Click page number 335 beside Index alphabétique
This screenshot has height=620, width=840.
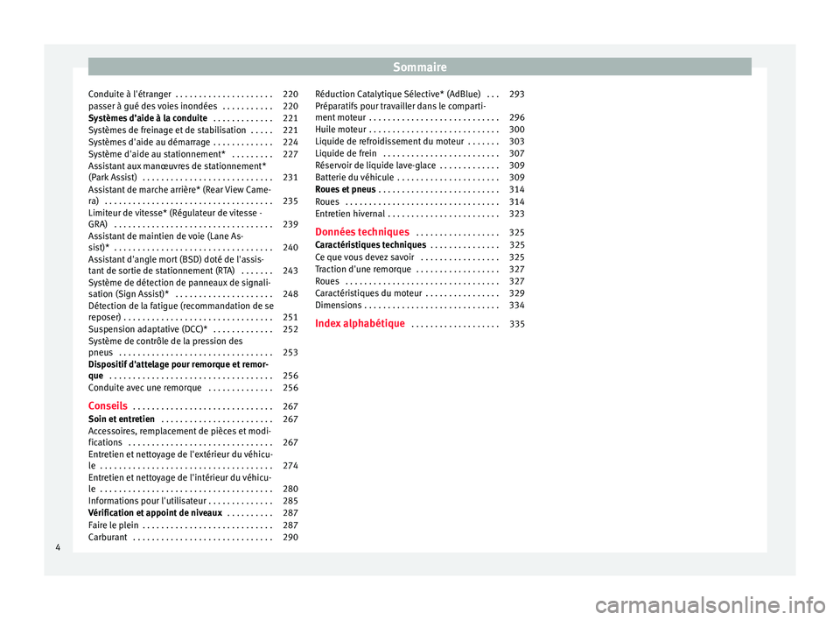click(x=517, y=324)
